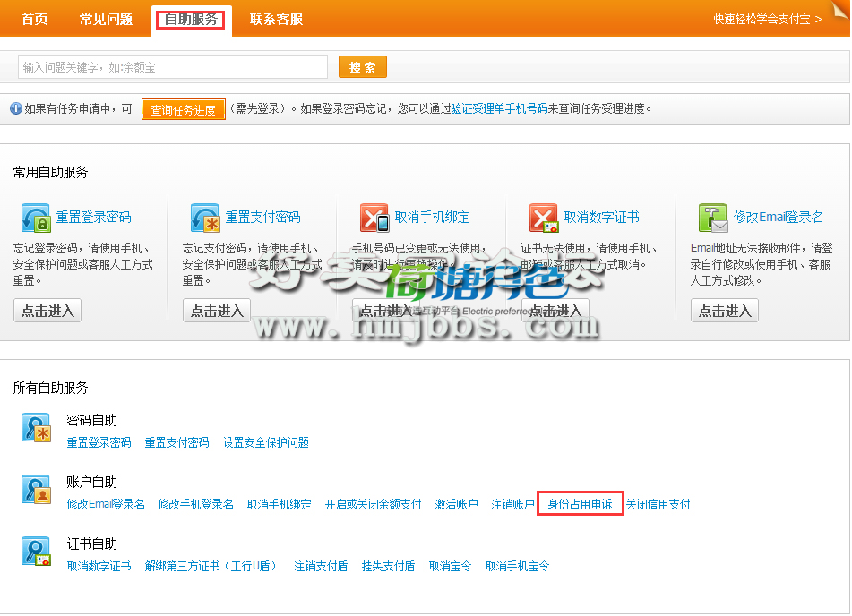The height and width of the screenshot is (616, 852).
Task: Open the 关闭信用支付 link
Action: pos(658,504)
